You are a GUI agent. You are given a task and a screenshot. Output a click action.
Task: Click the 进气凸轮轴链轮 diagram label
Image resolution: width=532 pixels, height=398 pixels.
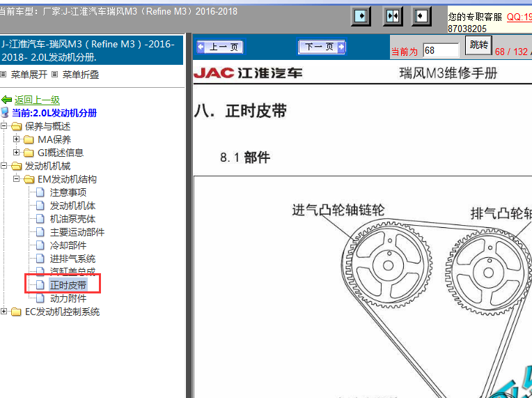tap(338, 210)
